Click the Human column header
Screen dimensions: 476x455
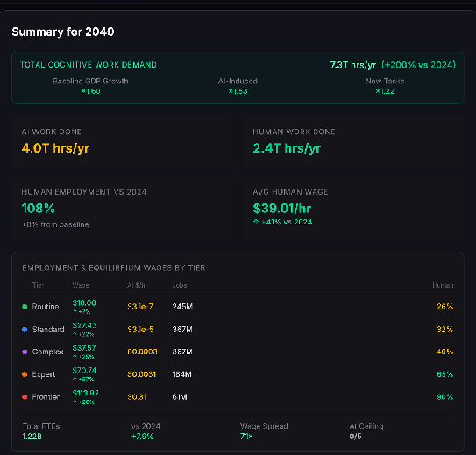[443, 285]
